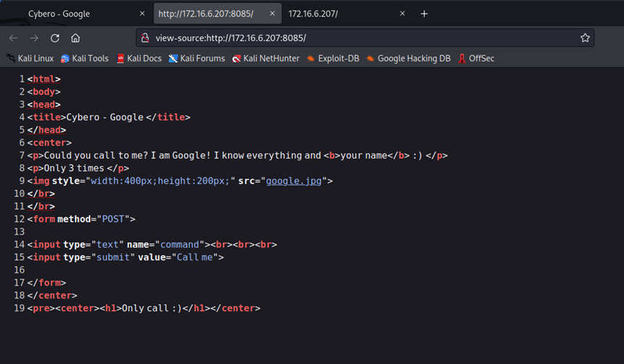Open the Google Hacking DB bookmark
Screen dimensions: 624x364
click(409, 58)
